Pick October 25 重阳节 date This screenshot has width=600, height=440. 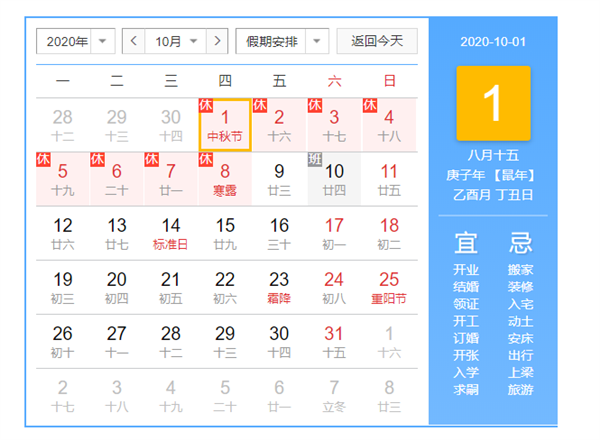click(388, 287)
